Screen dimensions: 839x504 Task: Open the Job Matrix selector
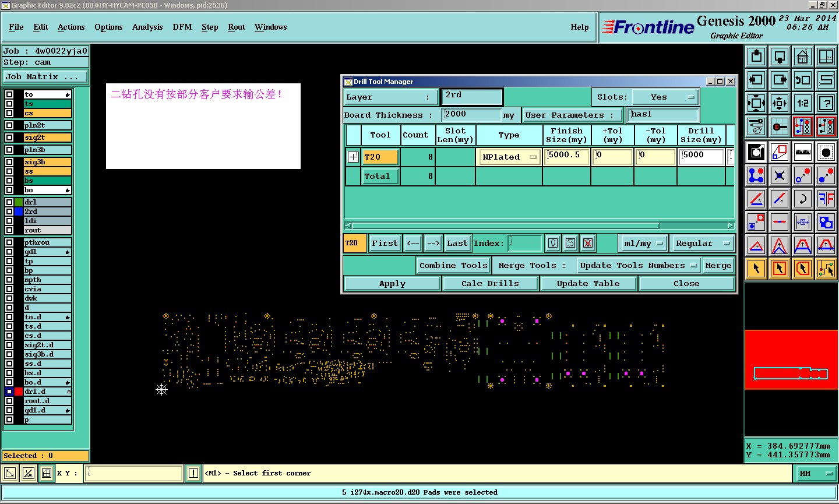45,76
